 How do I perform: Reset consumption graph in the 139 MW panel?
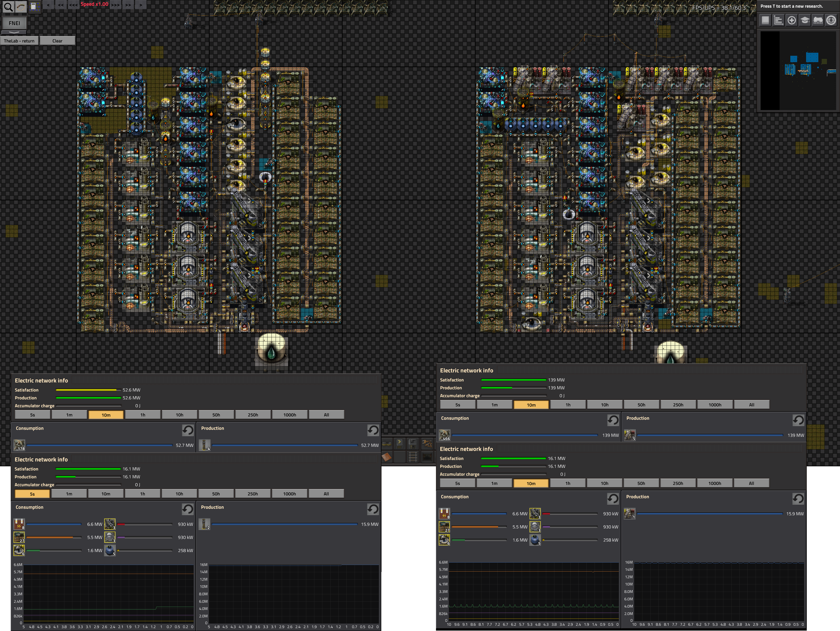613,420
